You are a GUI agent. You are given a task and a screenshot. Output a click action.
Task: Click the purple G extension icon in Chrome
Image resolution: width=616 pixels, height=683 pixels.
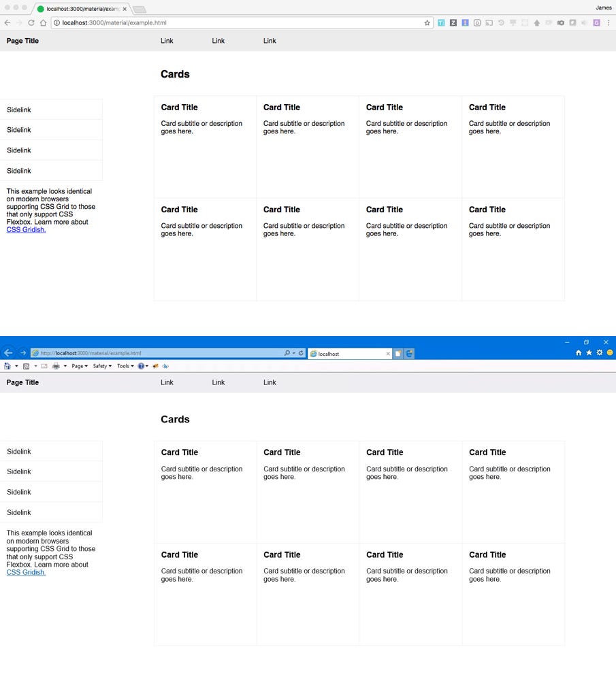[x=596, y=22]
